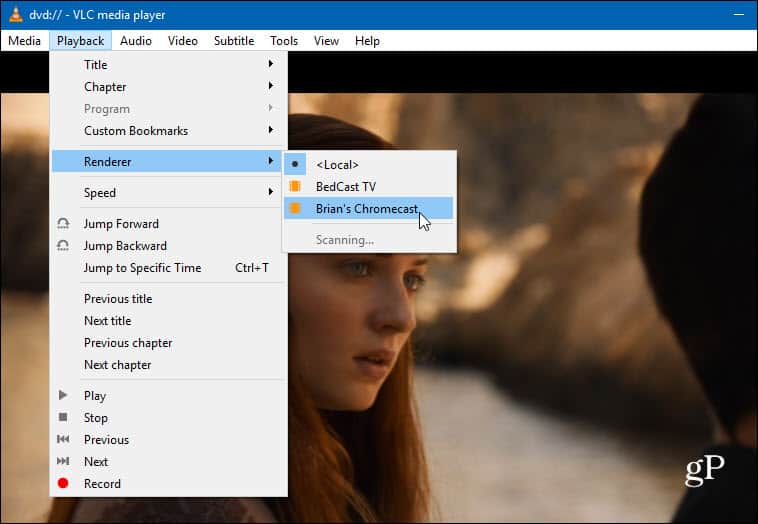Cast to BedCast TV

point(369,187)
